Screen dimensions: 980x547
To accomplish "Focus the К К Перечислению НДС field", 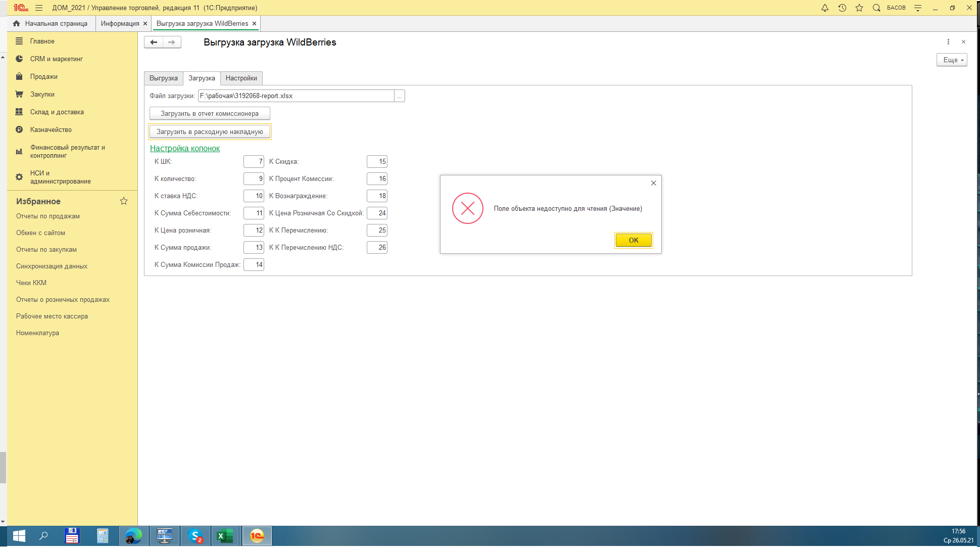I will tap(377, 248).
